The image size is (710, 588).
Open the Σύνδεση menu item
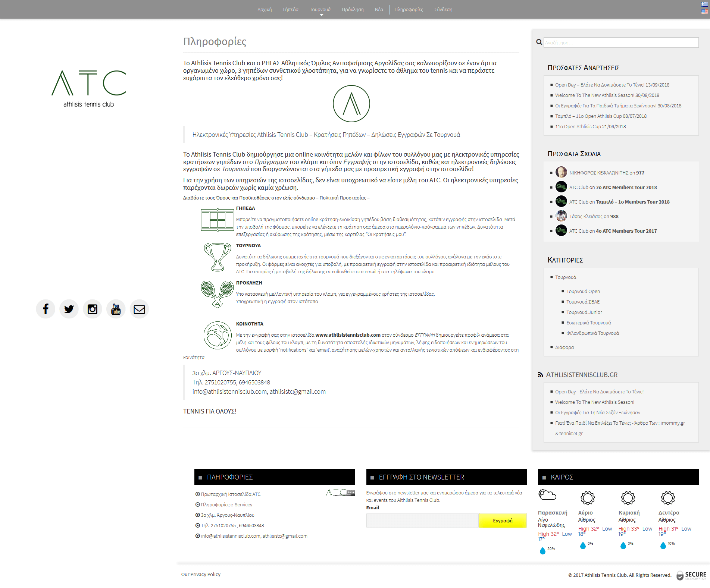(x=443, y=10)
